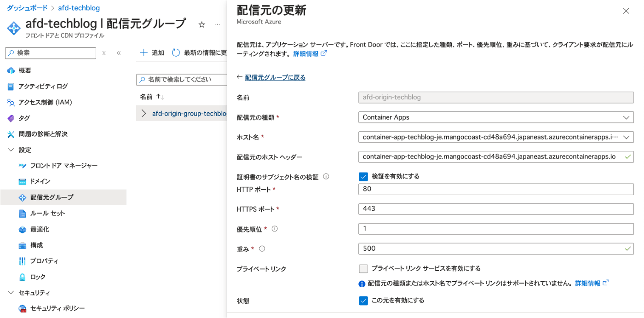This screenshot has height=318, width=644.
Task: Click the 重み field showing 500
Action: click(496, 249)
